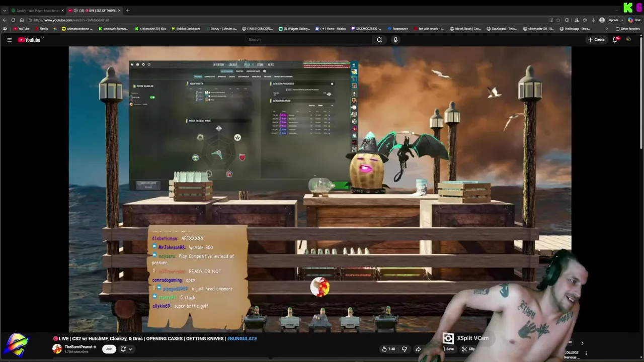Open the s1ckmodzs420 | Kick bookmark

[151, 29]
